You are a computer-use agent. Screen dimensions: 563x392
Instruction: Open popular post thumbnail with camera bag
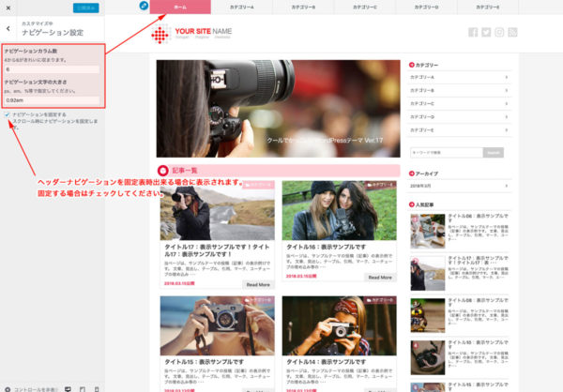tap(428, 358)
